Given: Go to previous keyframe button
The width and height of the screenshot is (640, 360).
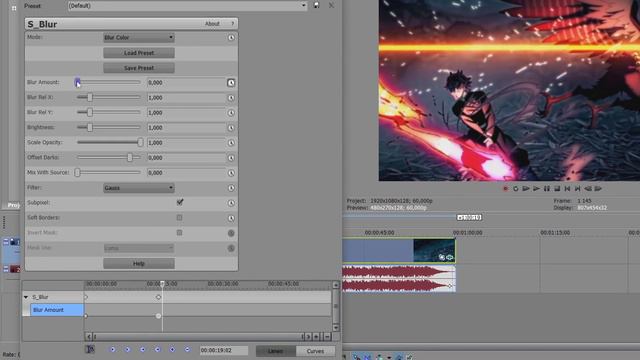Looking at the screenshot, I should (x=127, y=349).
